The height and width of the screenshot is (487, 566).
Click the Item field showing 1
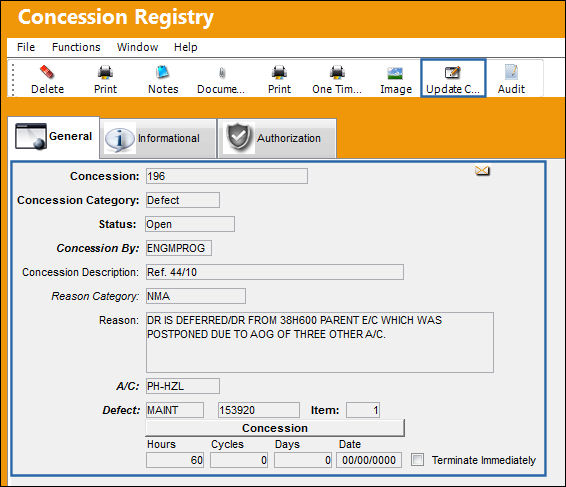pos(363,410)
